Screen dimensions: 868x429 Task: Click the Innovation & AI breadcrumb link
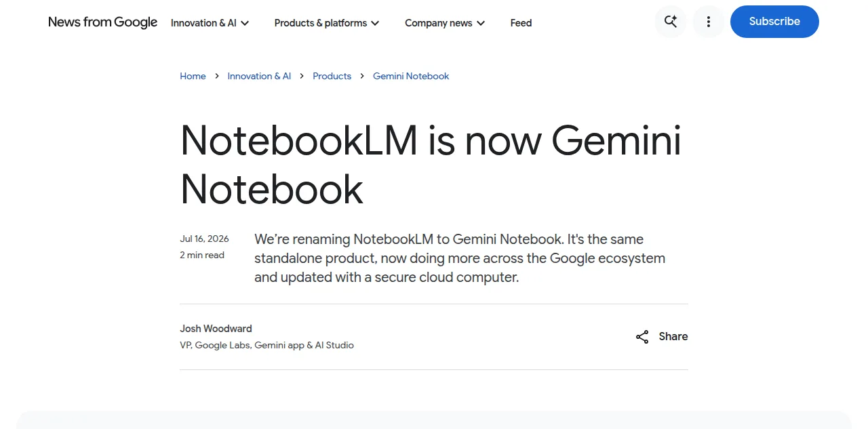click(259, 76)
